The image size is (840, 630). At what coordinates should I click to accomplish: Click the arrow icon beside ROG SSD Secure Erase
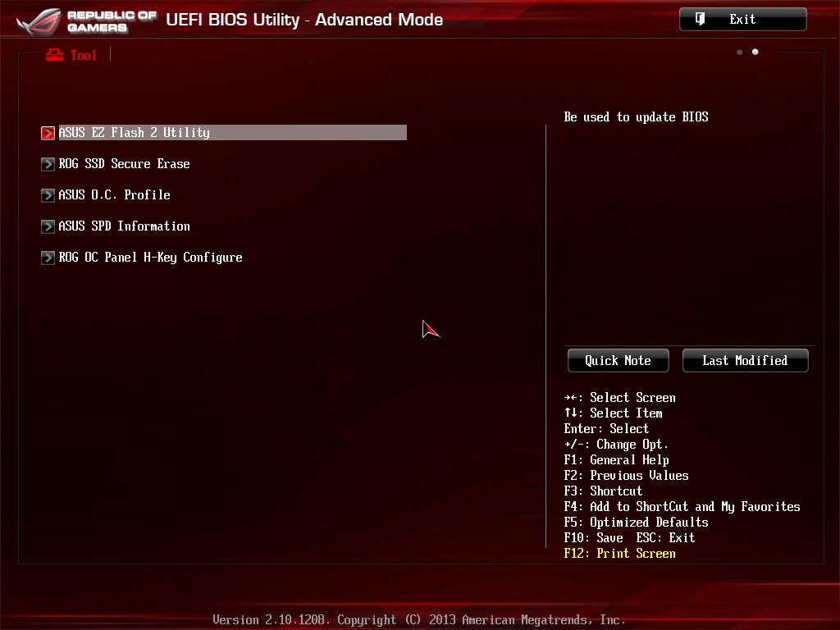pyautogui.click(x=48, y=164)
